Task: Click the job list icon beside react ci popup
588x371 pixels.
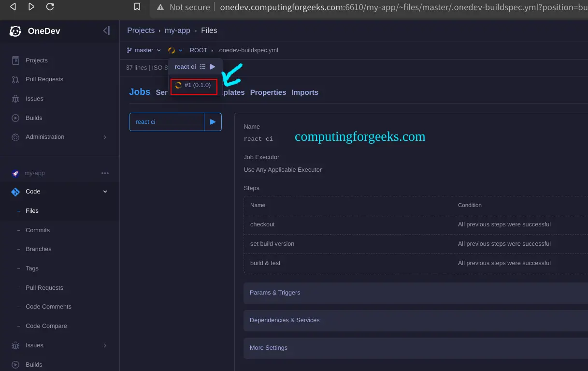Action: click(202, 67)
